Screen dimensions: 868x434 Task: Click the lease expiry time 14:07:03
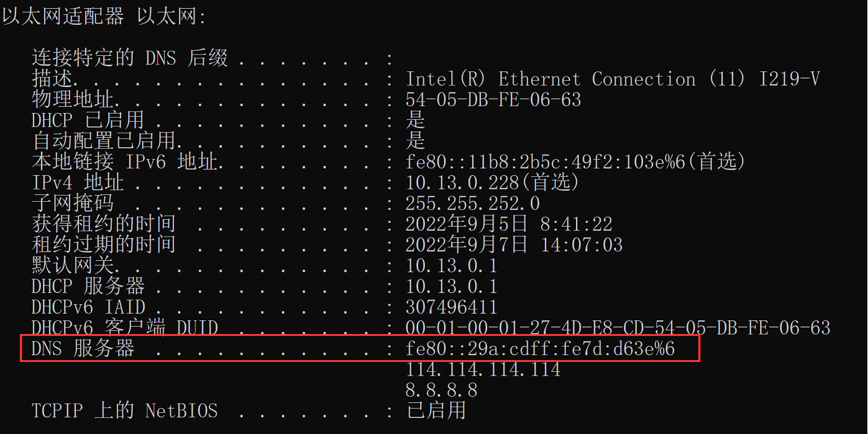(x=582, y=245)
